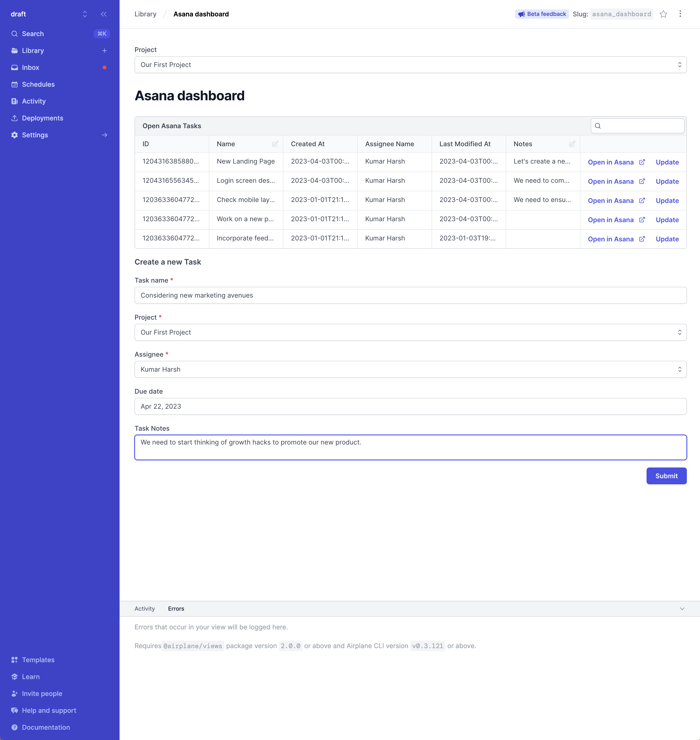The image size is (700, 740).
Task: Click the edit icon in Notes column header
Action: (572, 144)
